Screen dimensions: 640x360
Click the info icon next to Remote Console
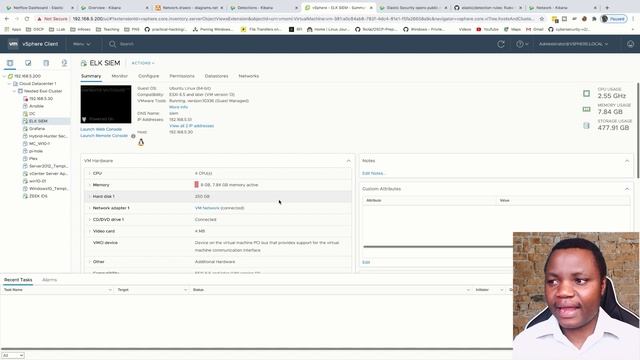tap(133, 136)
